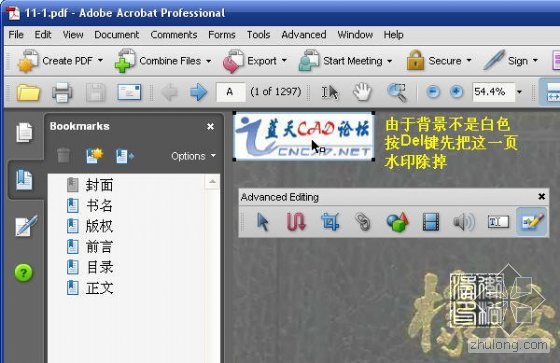Open the Bookmarks Options menu
560x363 pixels.
tap(193, 156)
